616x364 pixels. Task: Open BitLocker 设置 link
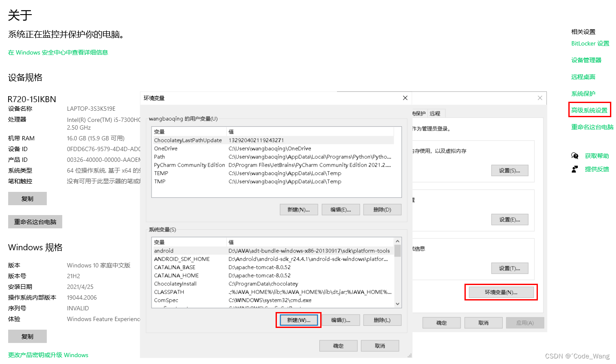click(x=590, y=43)
